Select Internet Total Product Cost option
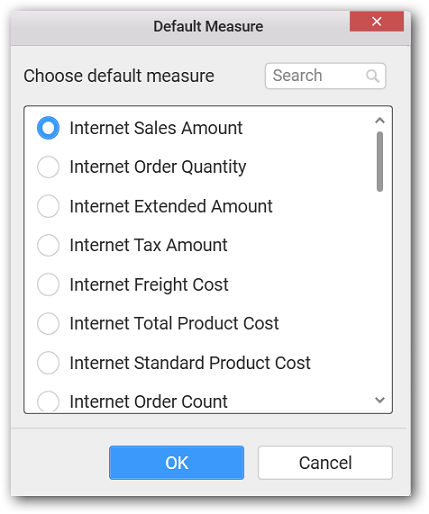Screen dimensions: 429x514 [x=48, y=323]
